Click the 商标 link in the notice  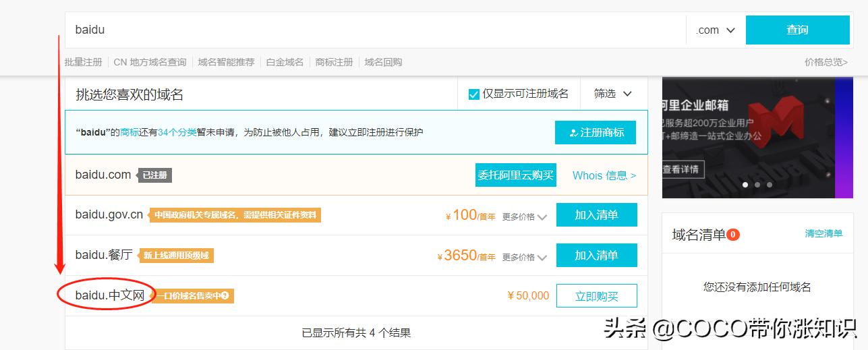tap(129, 132)
